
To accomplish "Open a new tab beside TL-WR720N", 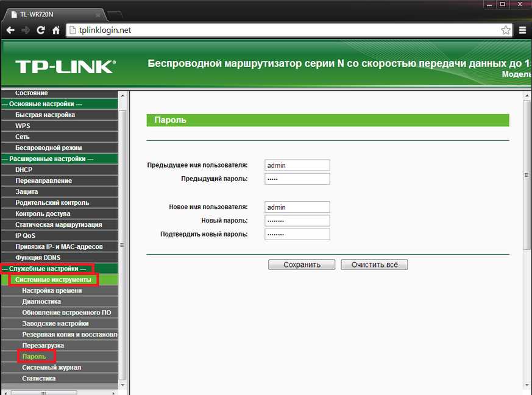I will point(115,15).
